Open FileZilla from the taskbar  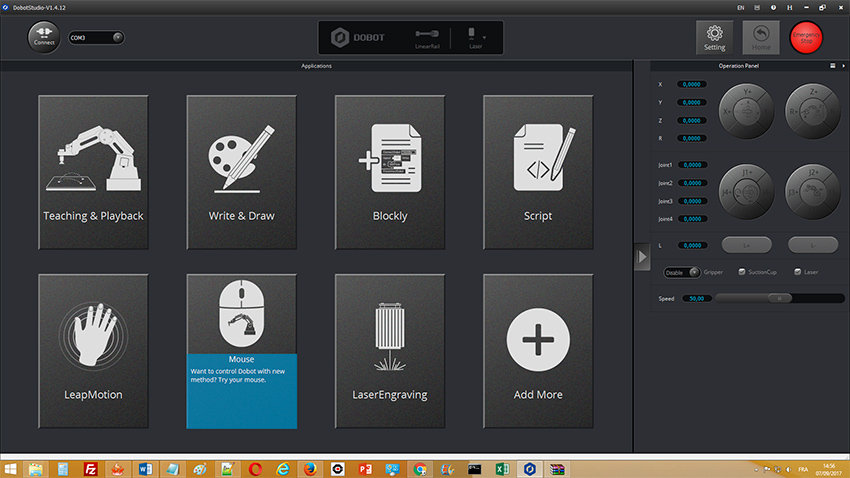(91, 469)
